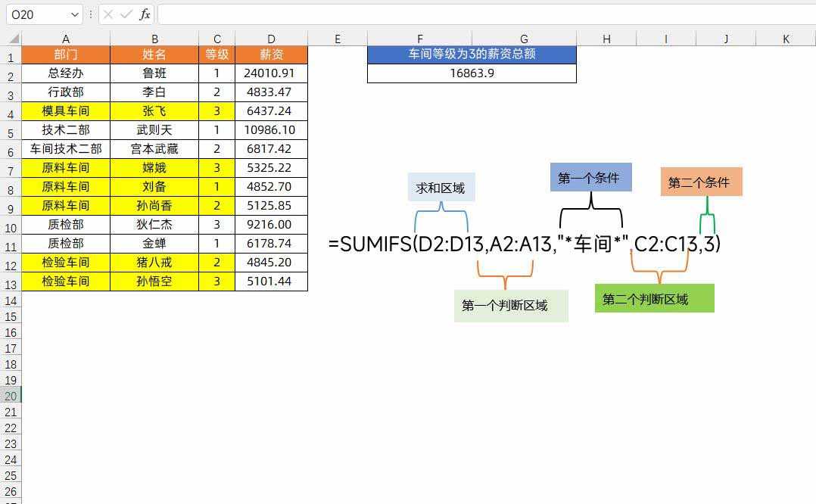Select column D header
The height and width of the screenshot is (504, 816).
(x=271, y=39)
